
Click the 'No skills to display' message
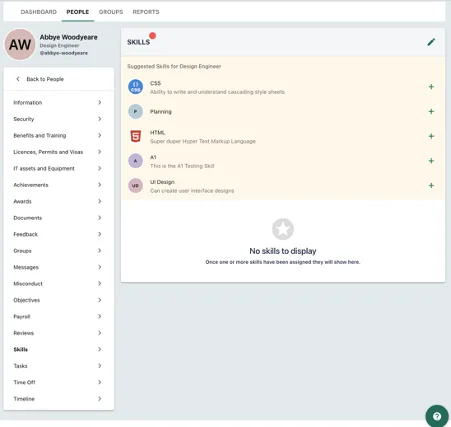click(x=283, y=251)
